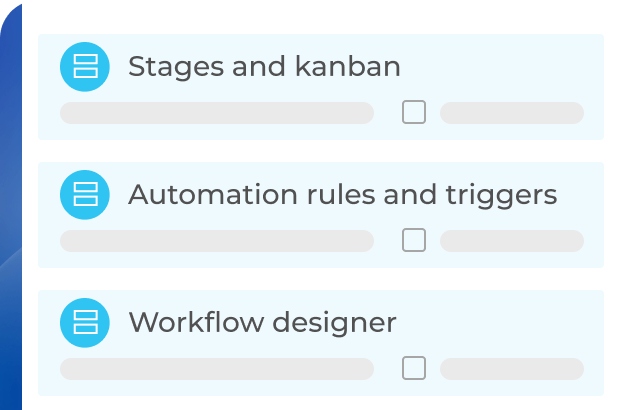Image resolution: width=620 pixels, height=410 pixels.
Task: Click short bar right of Stages kanban checkbox
Action: coord(511,113)
